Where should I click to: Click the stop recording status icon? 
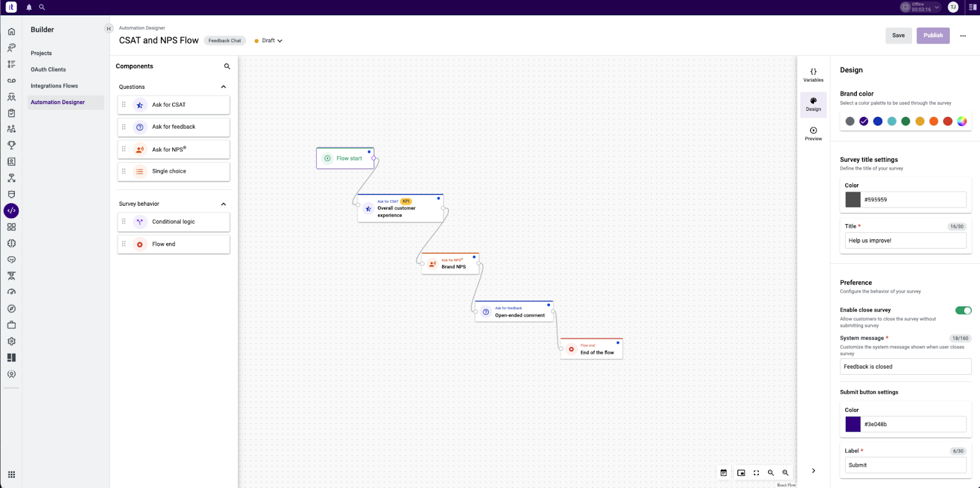click(x=905, y=7)
